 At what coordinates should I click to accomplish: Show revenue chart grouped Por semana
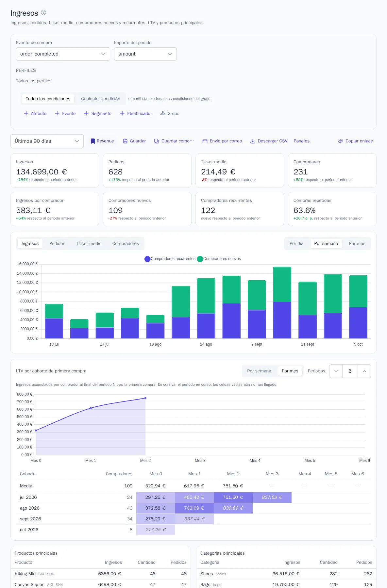326,244
